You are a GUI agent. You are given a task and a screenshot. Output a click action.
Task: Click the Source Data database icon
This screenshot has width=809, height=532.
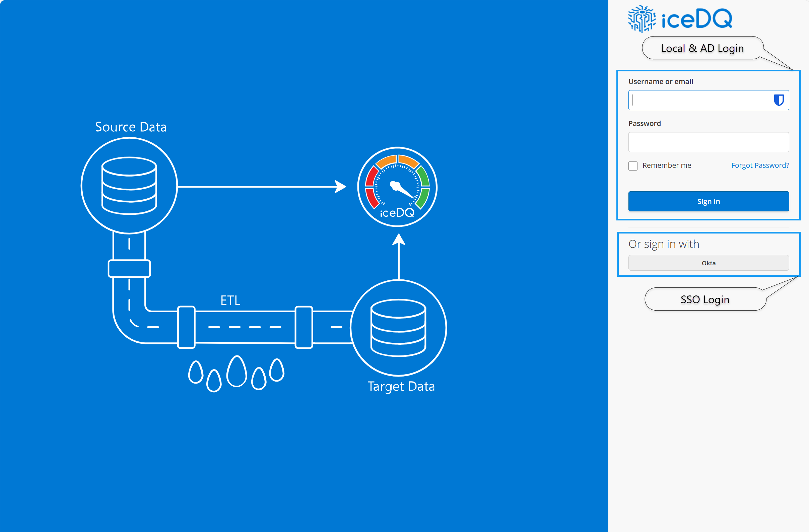click(x=129, y=186)
